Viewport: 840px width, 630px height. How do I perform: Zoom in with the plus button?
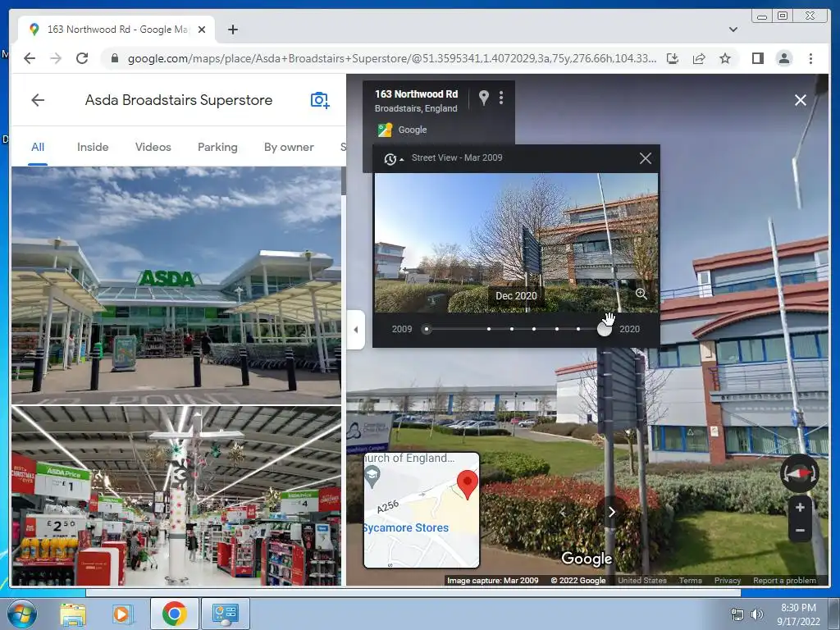[x=800, y=507]
